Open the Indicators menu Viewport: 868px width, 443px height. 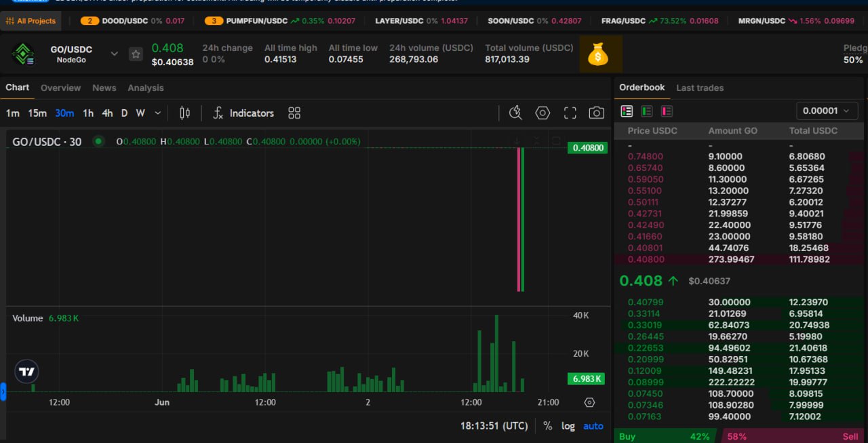[x=243, y=113]
